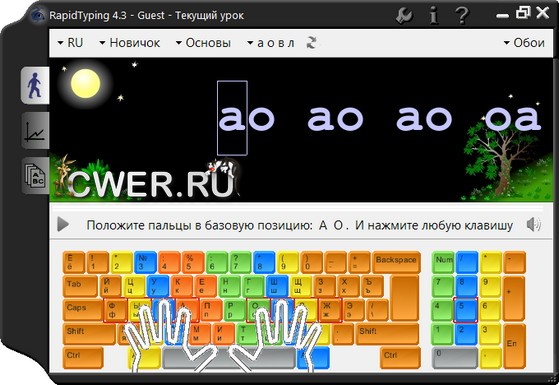Click the numpad En (Enter) key
559x385 pixels.
(x=515, y=346)
